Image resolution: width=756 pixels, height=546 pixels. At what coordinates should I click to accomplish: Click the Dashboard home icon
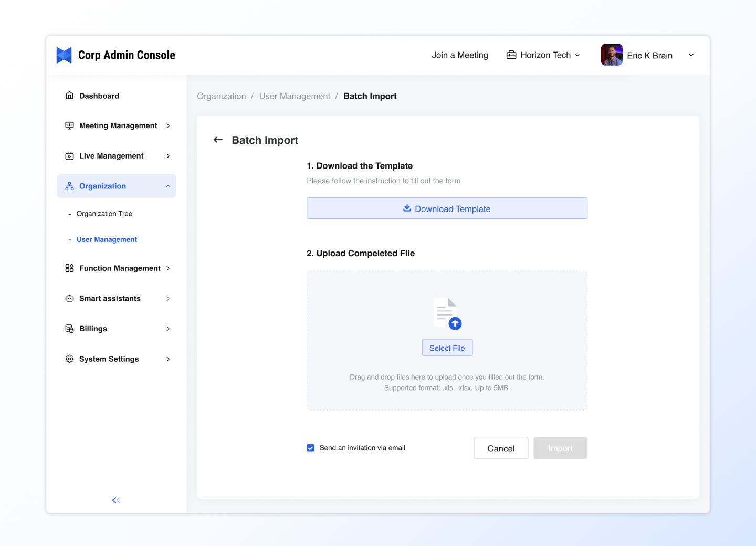click(x=69, y=96)
